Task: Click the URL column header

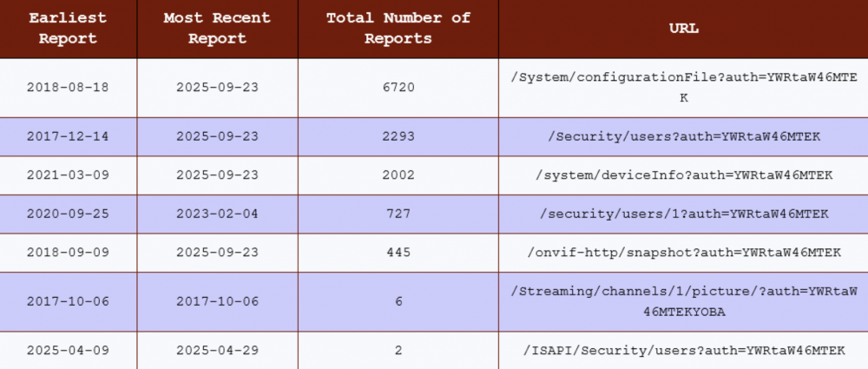Action: click(684, 28)
